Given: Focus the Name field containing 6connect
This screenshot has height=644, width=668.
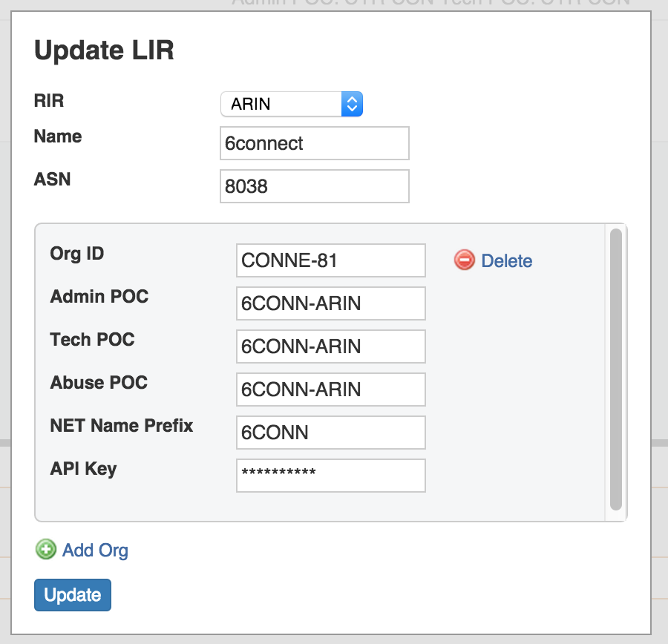Looking at the screenshot, I should pos(315,143).
